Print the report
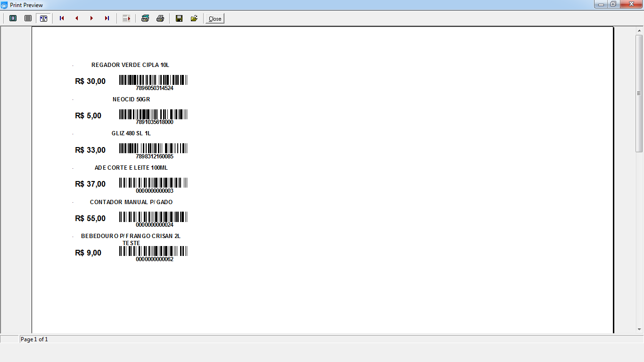The width and height of the screenshot is (644, 362). coord(160,18)
